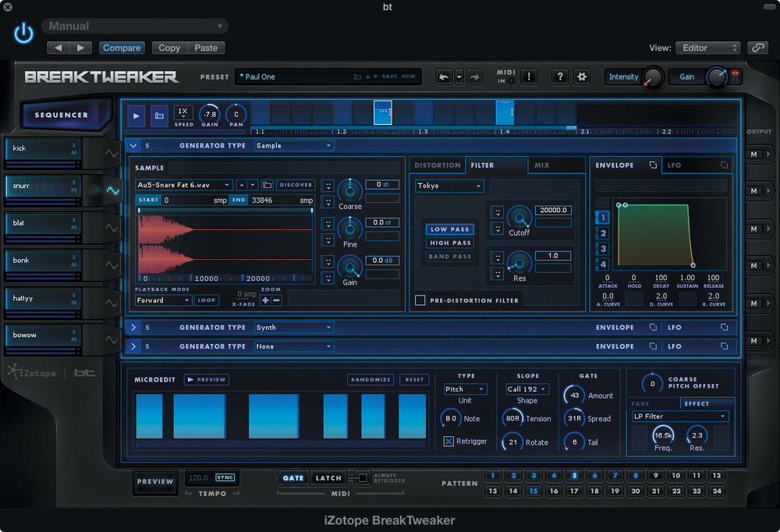Select LOW PASS filter mode
The height and width of the screenshot is (532, 780).
pyautogui.click(x=450, y=229)
